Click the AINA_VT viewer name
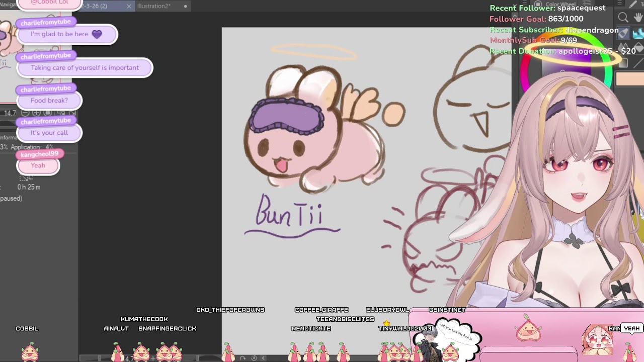Image resolution: width=644 pixels, height=362 pixels. pos(116,328)
